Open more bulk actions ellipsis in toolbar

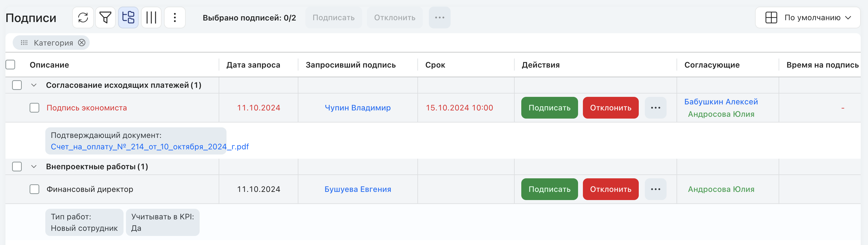point(439,17)
